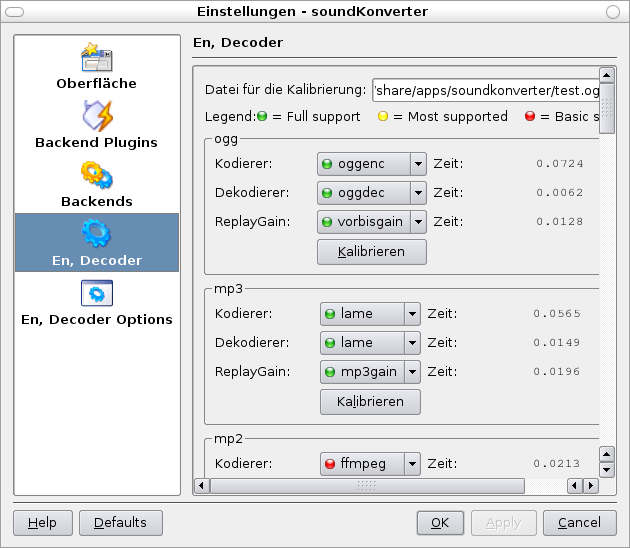Click the vertical scrollbar up arrow at top
The width and height of the screenshot is (630, 548).
pos(607,75)
